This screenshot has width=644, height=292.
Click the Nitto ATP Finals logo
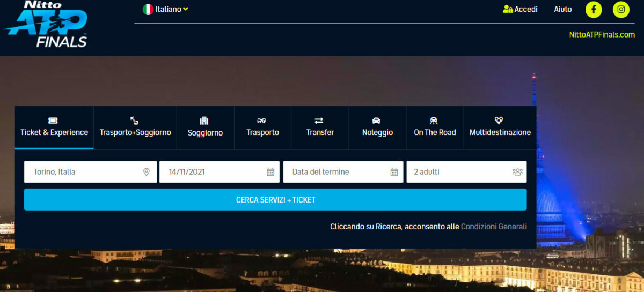[x=46, y=24]
